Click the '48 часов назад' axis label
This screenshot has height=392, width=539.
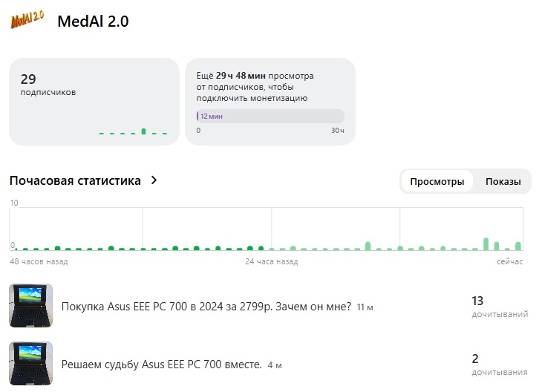click(x=39, y=262)
